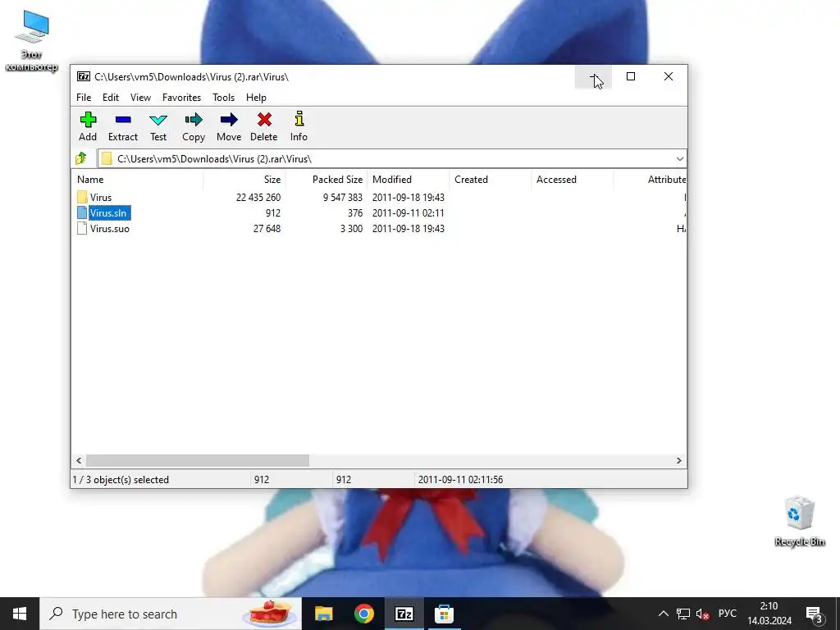Click the Type here to search box

(171, 614)
